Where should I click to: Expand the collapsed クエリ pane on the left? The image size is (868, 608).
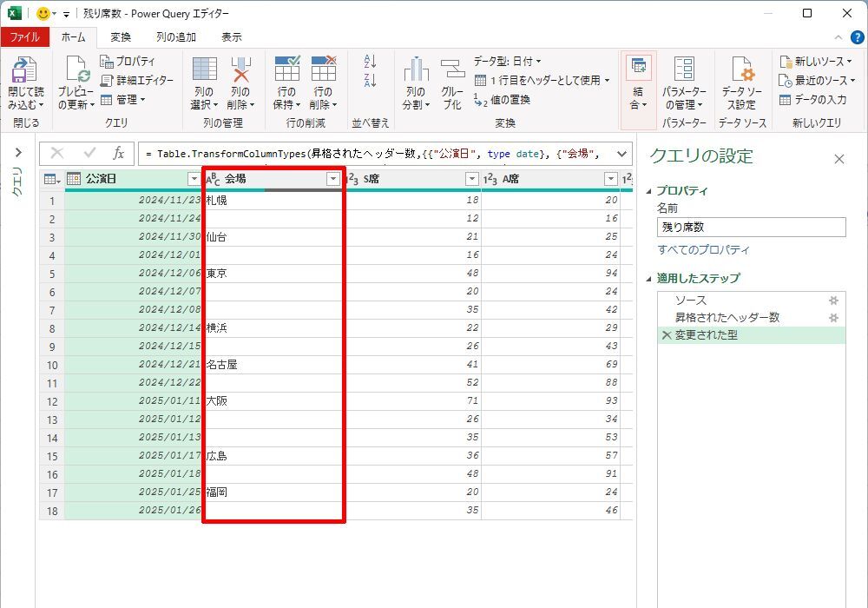(x=18, y=153)
